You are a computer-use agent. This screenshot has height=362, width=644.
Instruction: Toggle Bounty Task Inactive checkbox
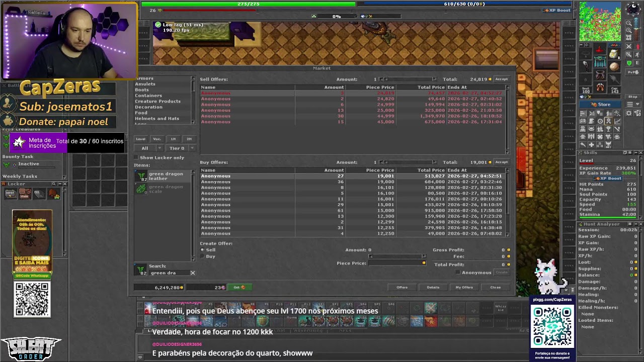15,164
